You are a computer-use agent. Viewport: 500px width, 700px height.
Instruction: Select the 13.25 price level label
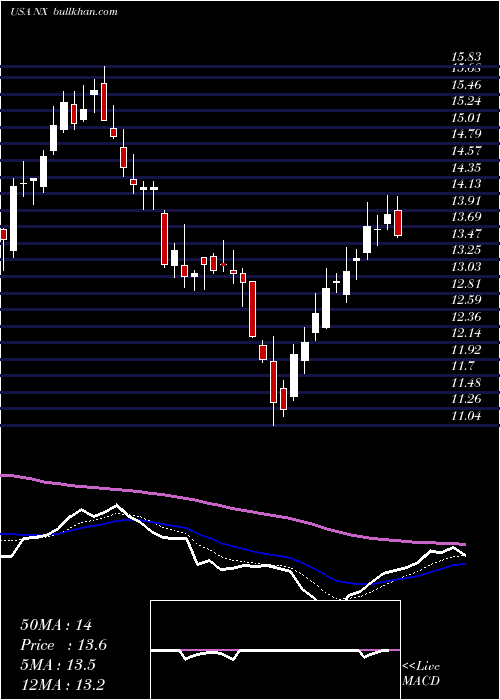pyautogui.click(x=466, y=250)
